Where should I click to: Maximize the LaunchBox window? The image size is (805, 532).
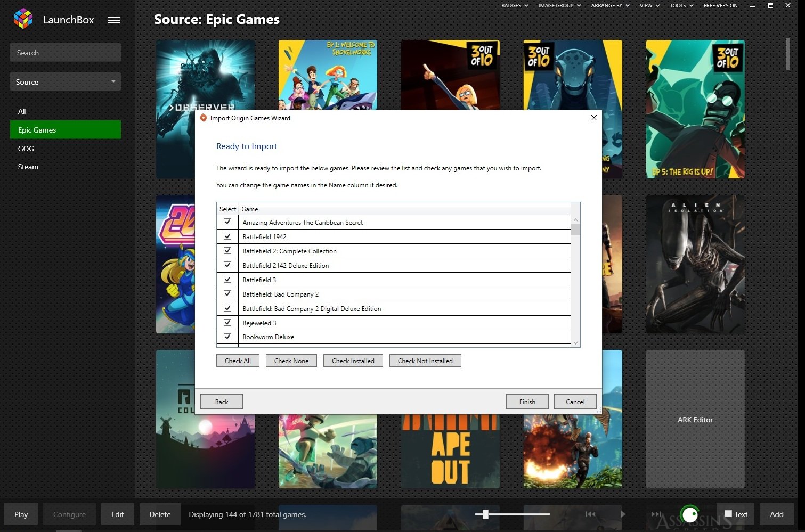tap(770, 6)
